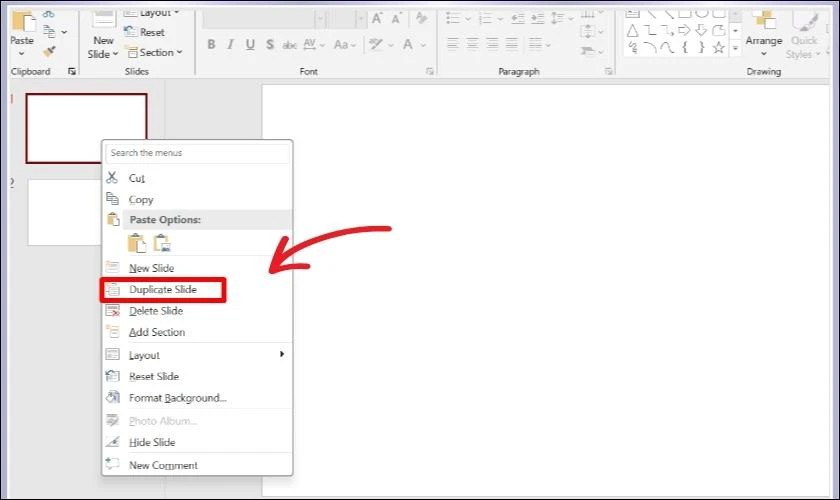Select the right arrow shape
The width and height of the screenshot is (840, 500).
(x=684, y=30)
